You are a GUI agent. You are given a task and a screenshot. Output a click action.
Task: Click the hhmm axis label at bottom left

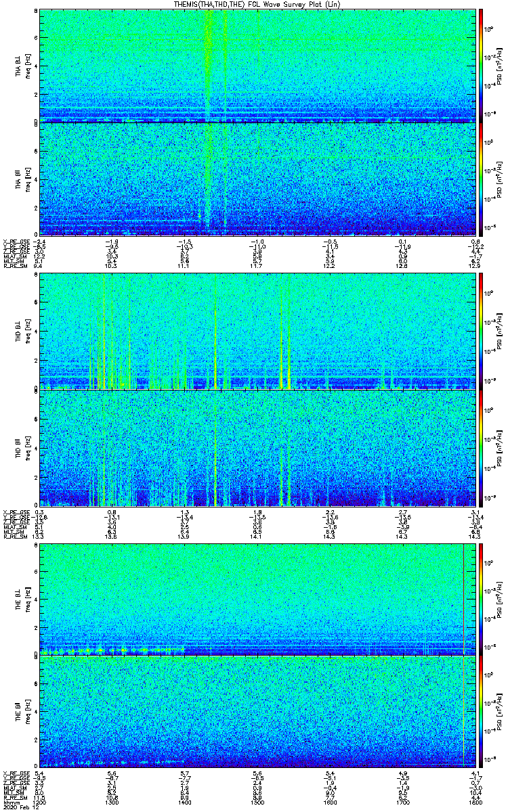click(x=10, y=803)
